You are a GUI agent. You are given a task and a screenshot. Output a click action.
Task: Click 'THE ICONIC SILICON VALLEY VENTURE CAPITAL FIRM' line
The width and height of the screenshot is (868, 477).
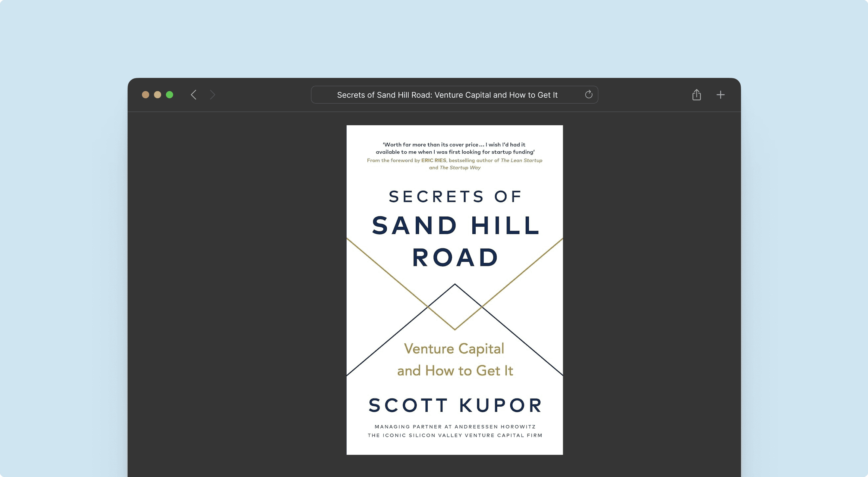pos(455,436)
